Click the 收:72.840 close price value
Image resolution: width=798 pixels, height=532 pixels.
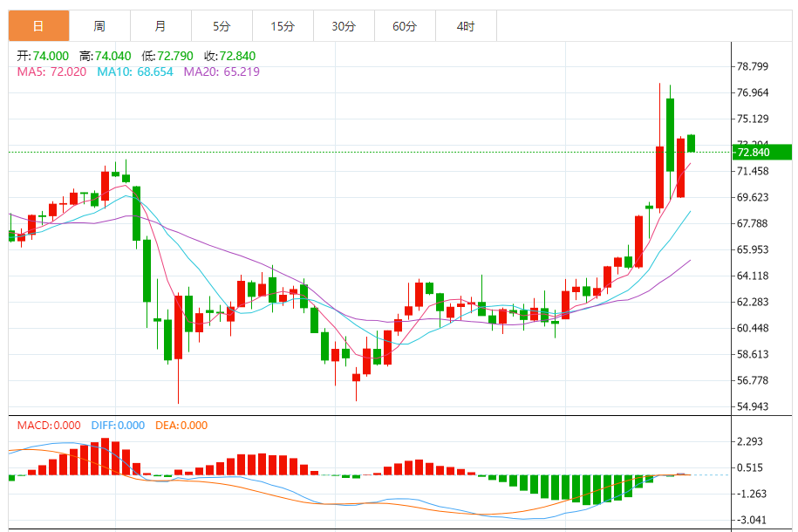click(230, 56)
